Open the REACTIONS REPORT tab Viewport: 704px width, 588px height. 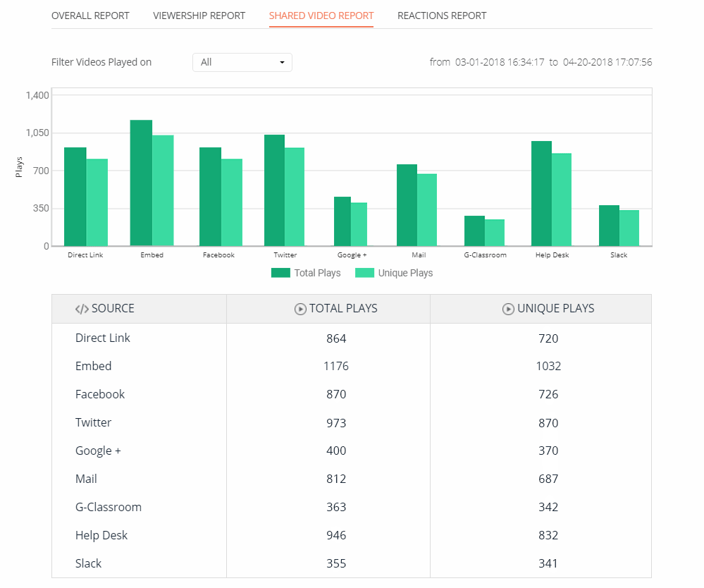(x=442, y=15)
